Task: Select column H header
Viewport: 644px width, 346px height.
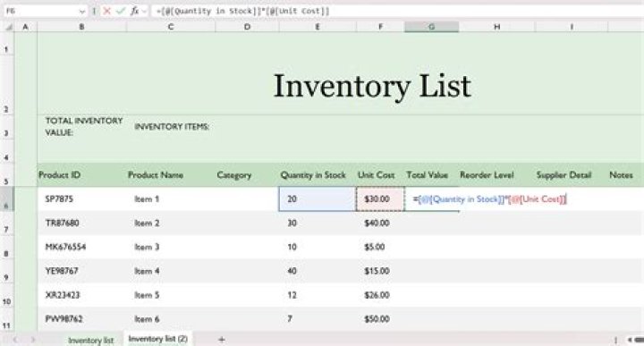Action: click(497, 27)
